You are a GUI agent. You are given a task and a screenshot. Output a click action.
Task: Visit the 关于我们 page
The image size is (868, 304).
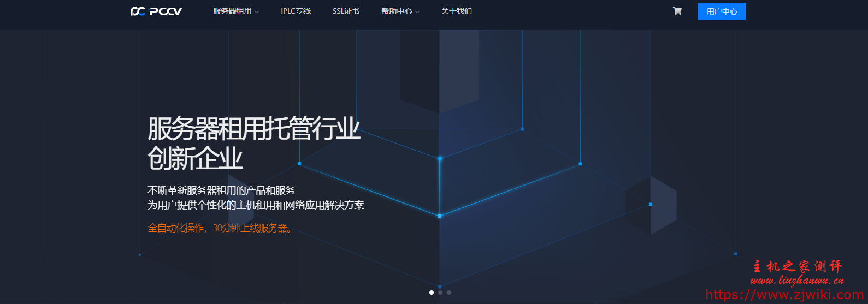[x=456, y=11]
